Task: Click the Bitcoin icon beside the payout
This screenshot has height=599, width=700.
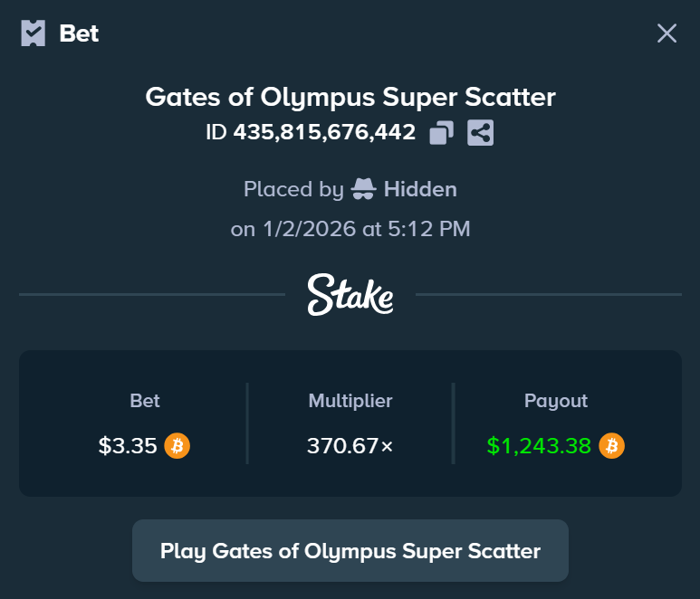Action: coord(611,446)
